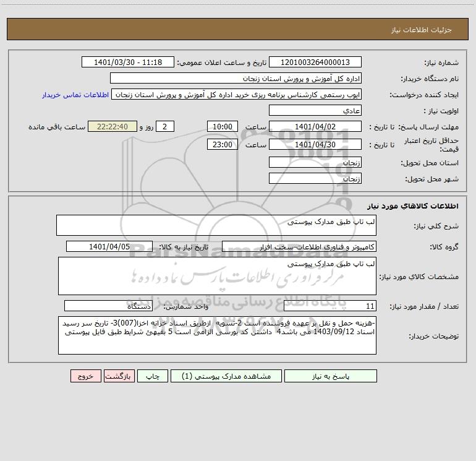476x461 pixels.
Task: Click the announcement date field 1401/03/30 - 11:18
Action: point(128,62)
